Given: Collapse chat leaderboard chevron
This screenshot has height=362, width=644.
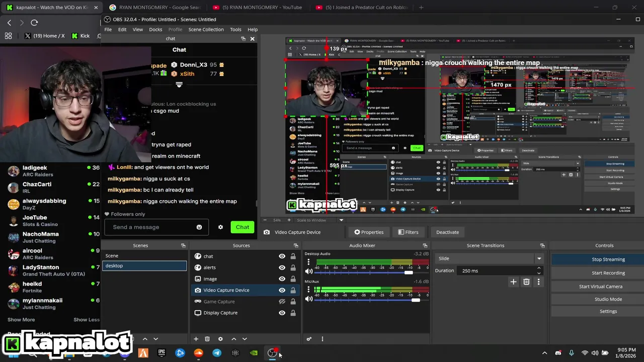Looking at the screenshot, I should coord(179,84).
